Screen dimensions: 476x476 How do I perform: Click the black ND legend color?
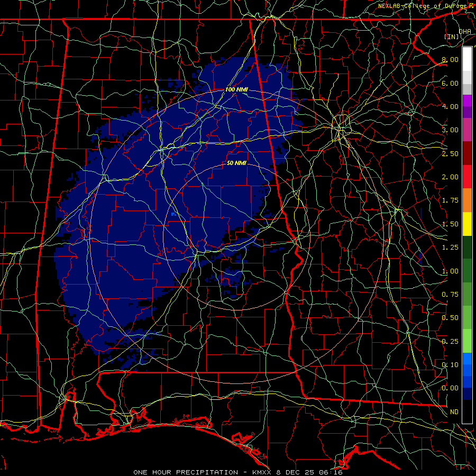(467, 411)
